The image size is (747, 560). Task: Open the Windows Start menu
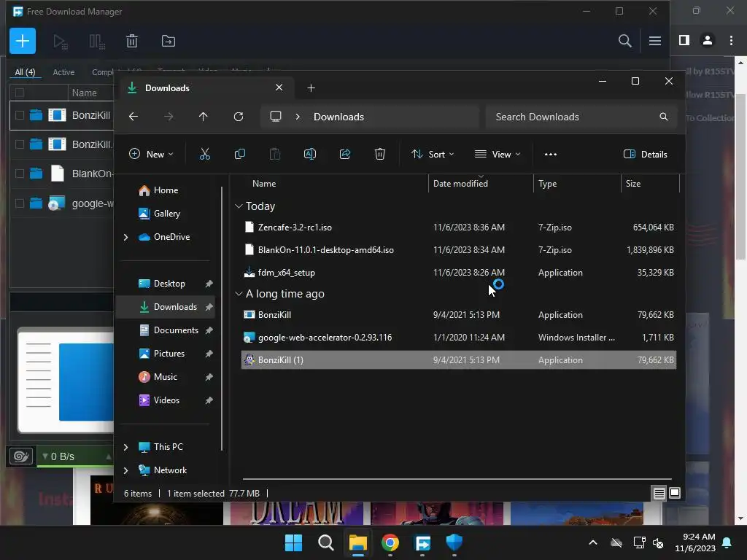293,542
